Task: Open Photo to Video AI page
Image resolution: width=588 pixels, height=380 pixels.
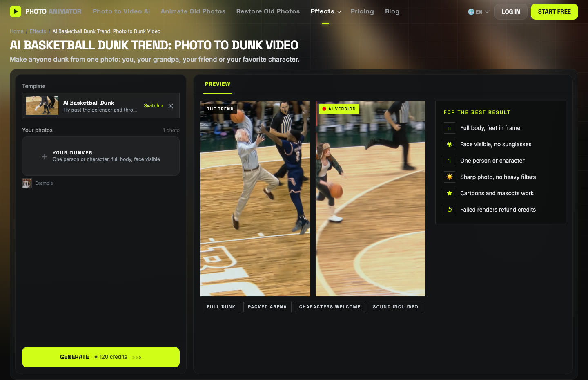Action: [121, 11]
